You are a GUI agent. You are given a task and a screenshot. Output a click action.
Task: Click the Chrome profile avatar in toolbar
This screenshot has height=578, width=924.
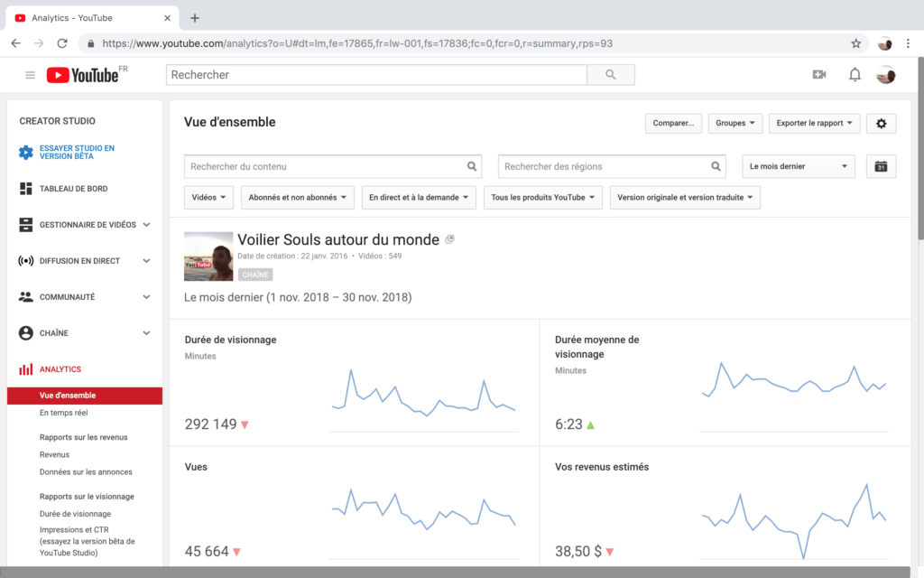[x=884, y=43]
